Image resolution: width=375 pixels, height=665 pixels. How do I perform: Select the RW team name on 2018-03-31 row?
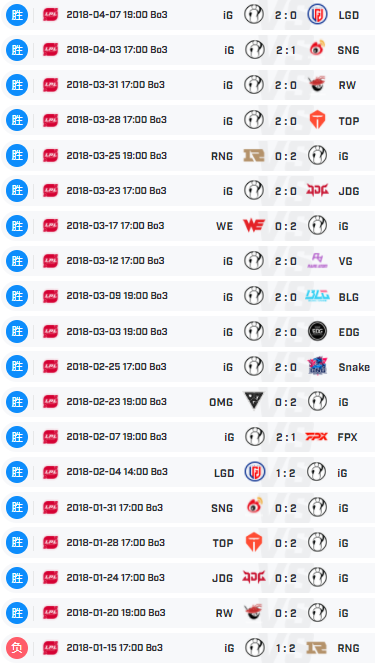(347, 85)
